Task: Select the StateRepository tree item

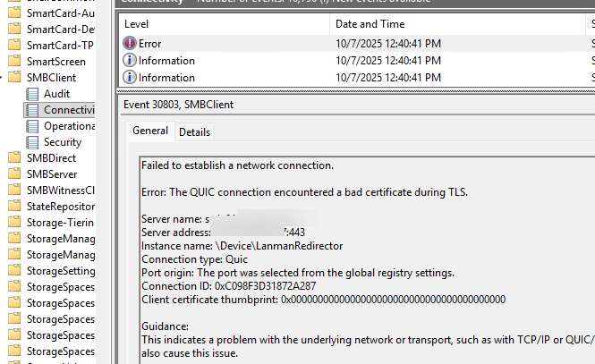Action: (x=60, y=207)
